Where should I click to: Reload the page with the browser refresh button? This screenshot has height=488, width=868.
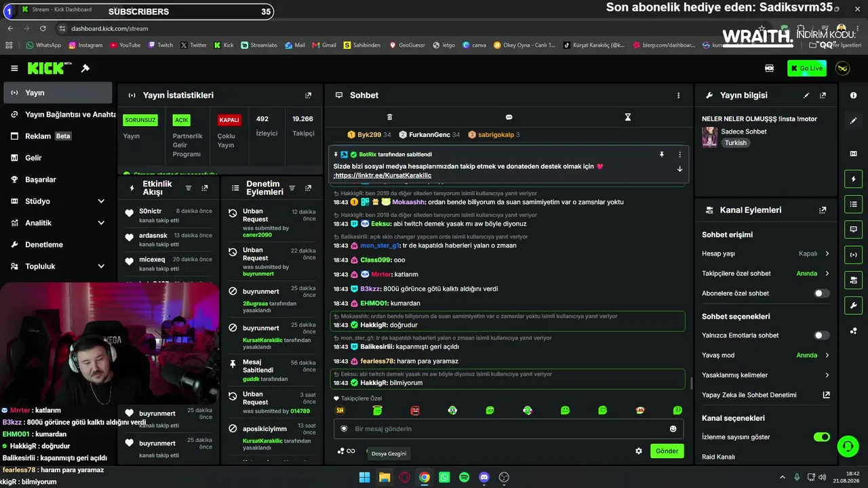tap(43, 28)
